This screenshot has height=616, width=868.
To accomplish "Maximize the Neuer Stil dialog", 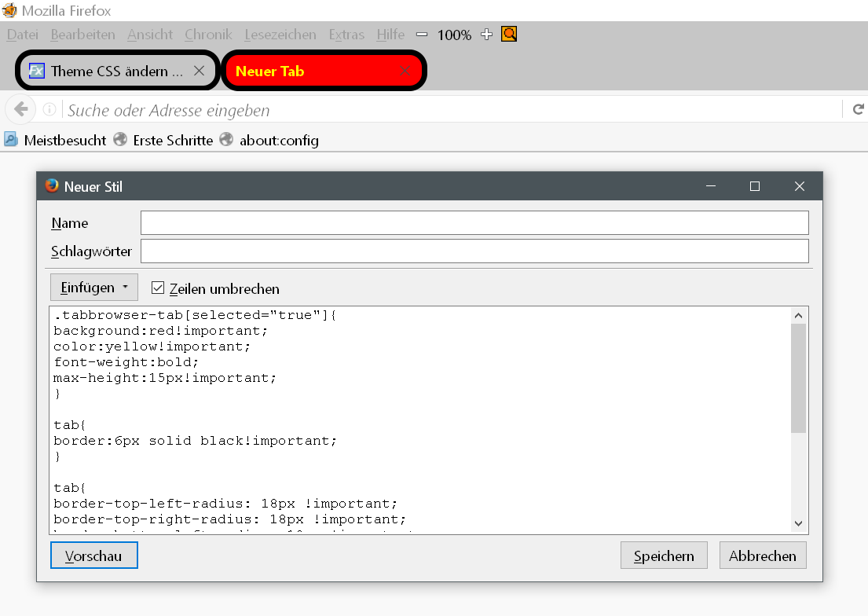I will click(755, 186).
